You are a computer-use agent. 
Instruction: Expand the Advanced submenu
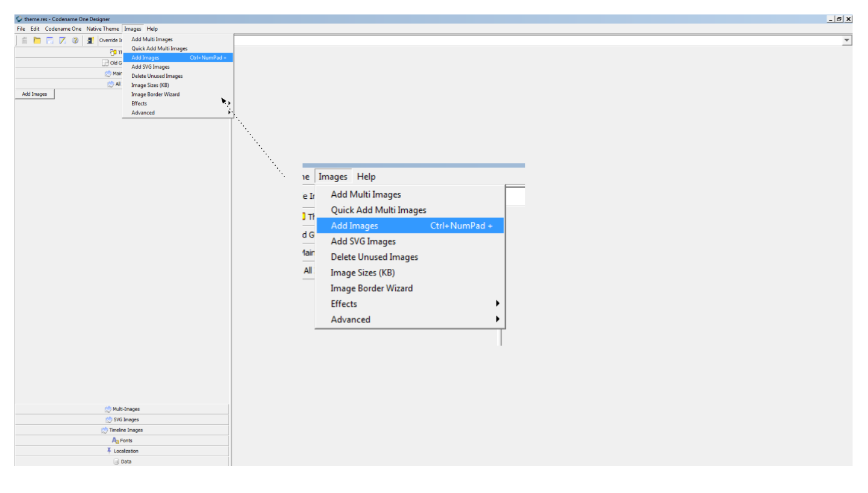coord(178,113)
